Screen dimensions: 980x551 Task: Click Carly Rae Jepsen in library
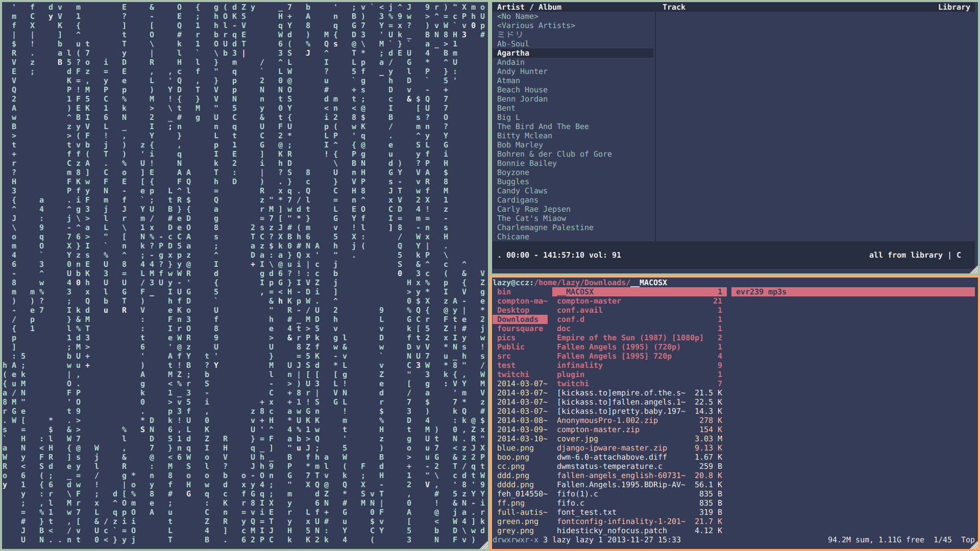tap(533, 209)
